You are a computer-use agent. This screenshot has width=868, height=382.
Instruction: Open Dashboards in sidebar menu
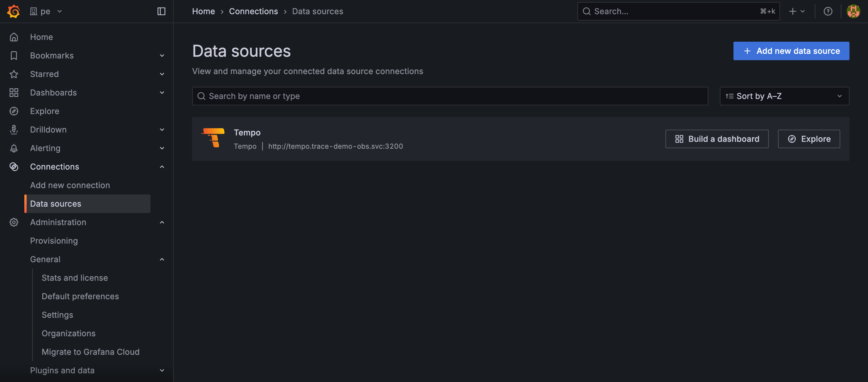click(x=53, y=92)
